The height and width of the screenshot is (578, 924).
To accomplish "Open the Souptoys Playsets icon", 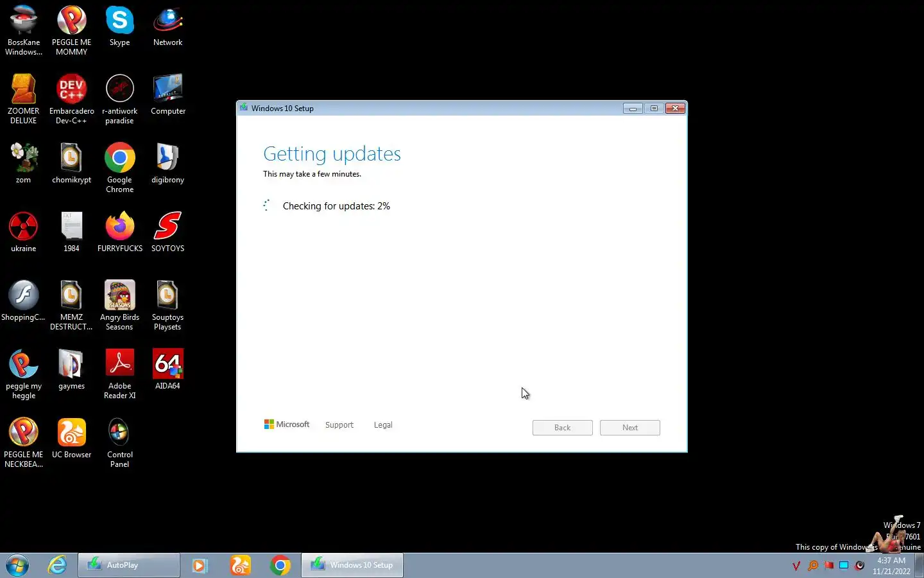I will (167, 305).
